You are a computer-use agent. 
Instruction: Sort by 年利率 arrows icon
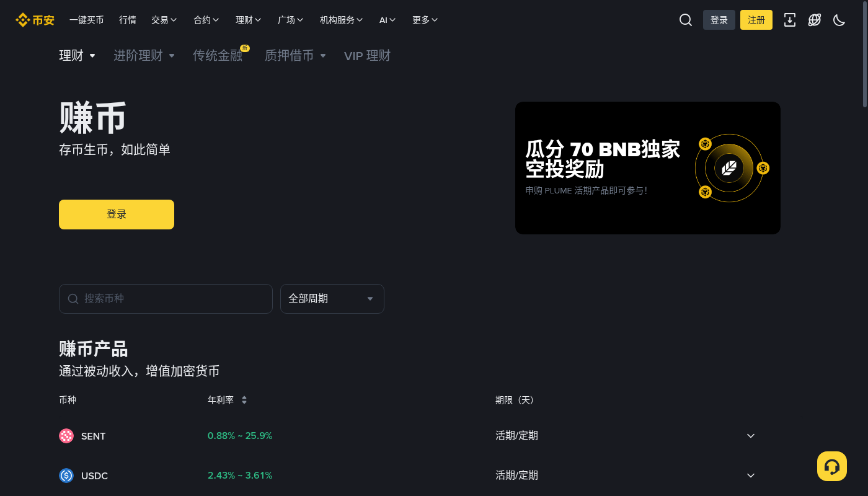pyautogui.click(x=244, y=401)
